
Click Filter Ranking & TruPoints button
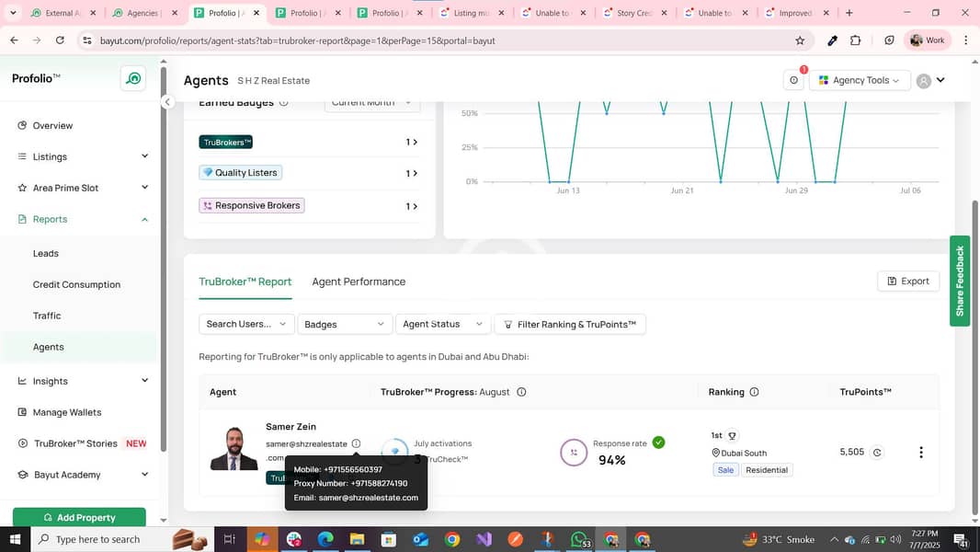pyautogui.click(x=570, y=324)
